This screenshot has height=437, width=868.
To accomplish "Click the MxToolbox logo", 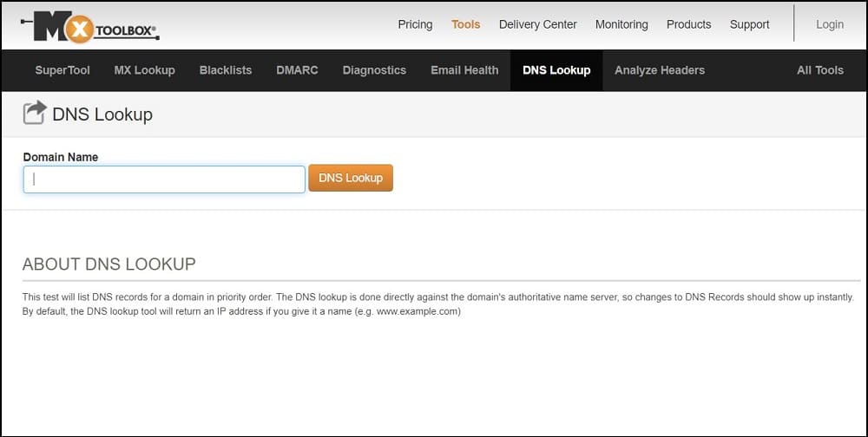I will (90, 27).
